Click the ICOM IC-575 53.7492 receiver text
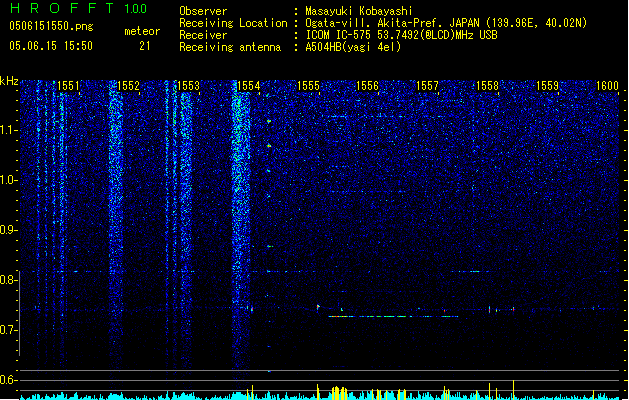Image resolution: width=629 pixels, height=400 pixels. click(401, 35)
